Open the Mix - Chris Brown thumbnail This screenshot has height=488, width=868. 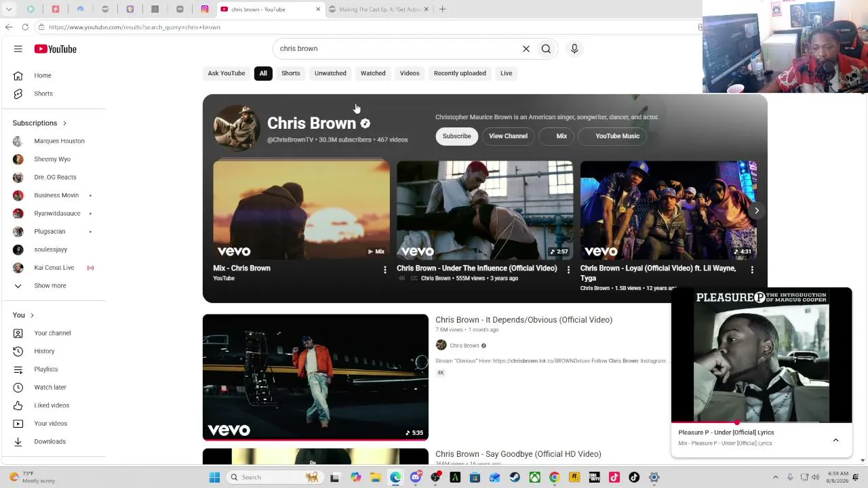click(x=302, y=210)
